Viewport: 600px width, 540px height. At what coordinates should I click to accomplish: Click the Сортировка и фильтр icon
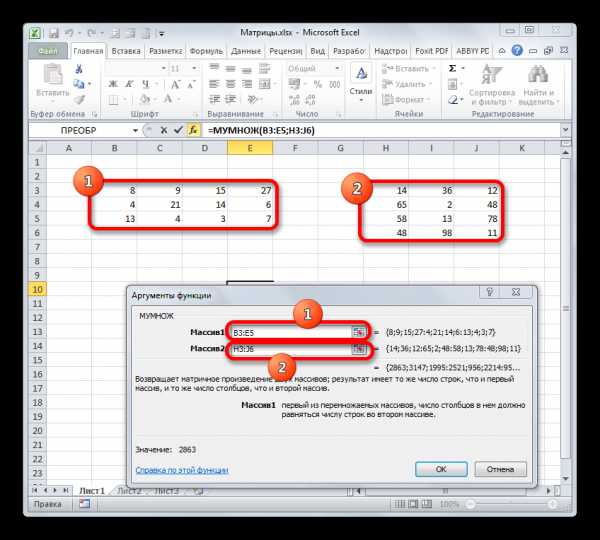(x=490, y=74)
